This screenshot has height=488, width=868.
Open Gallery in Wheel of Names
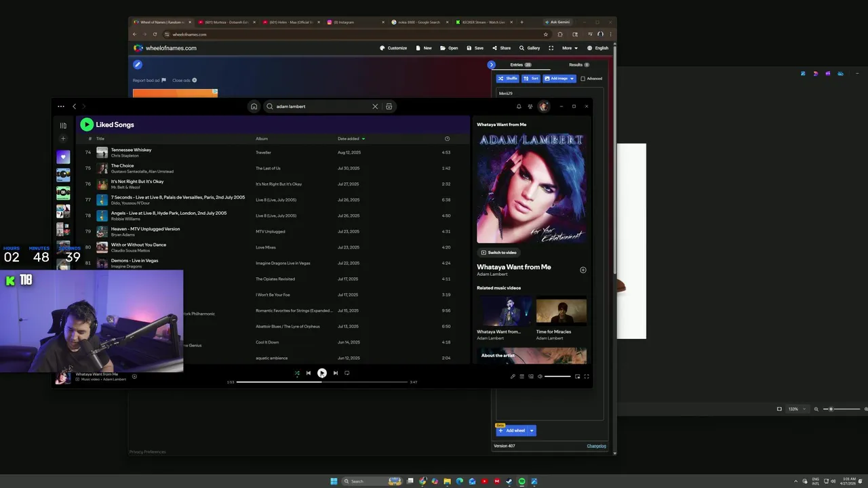click(x=530, y=48)
